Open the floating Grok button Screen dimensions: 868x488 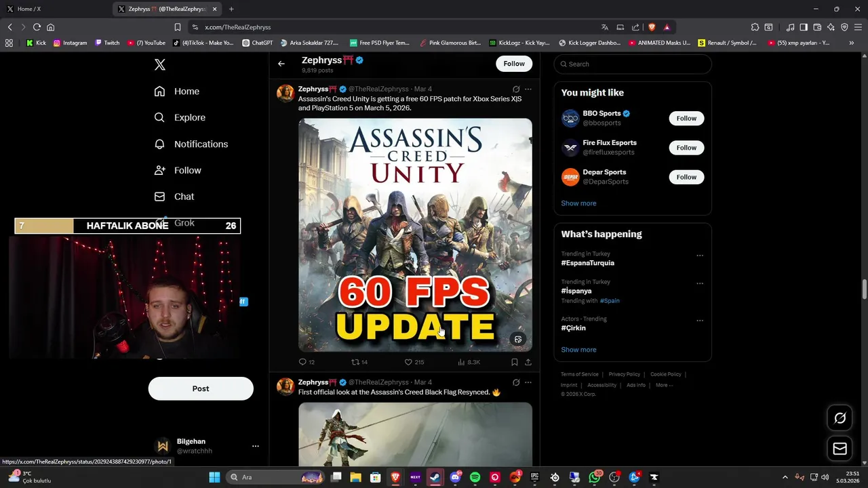tap(840, 418)
